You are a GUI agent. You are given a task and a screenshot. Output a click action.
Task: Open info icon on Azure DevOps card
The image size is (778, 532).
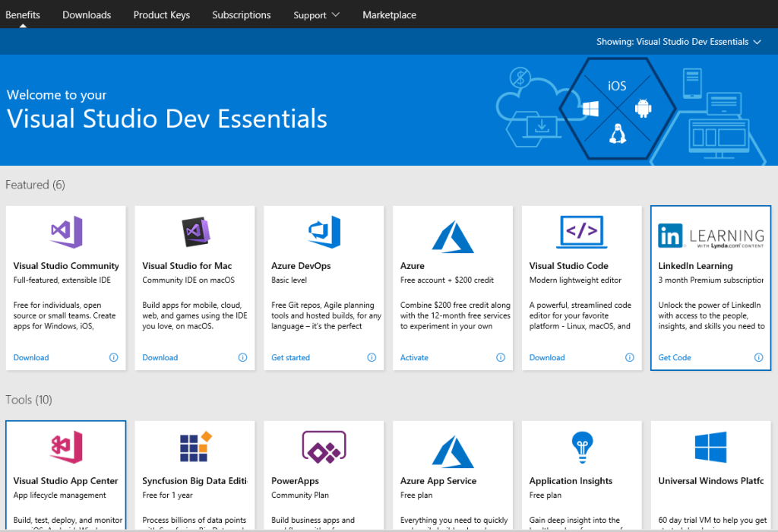point(372,357)
